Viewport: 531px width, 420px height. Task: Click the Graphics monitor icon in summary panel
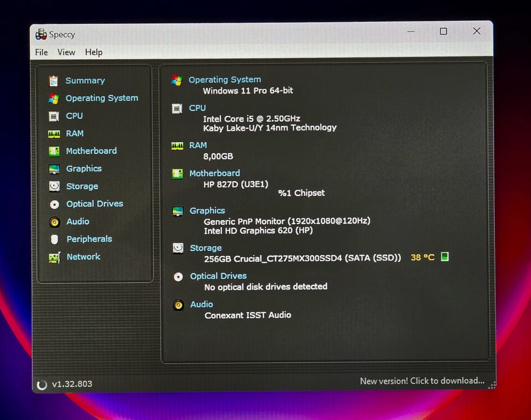tap(178, 211)
